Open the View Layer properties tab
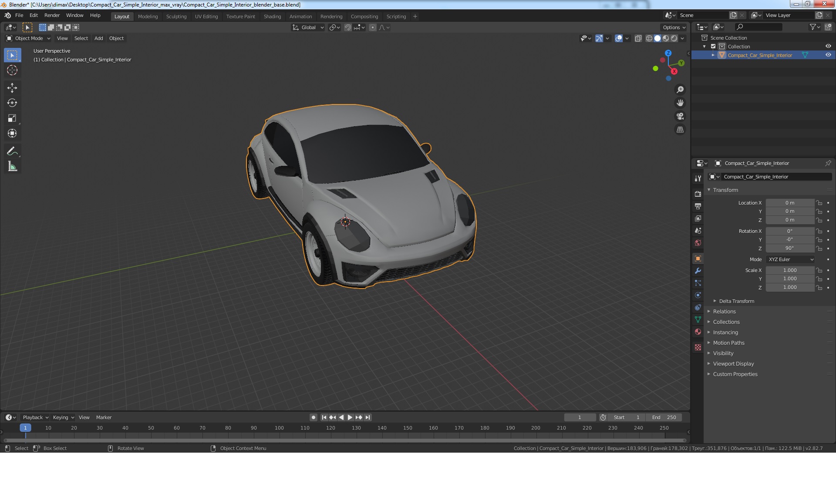 (x=698, y=218)
